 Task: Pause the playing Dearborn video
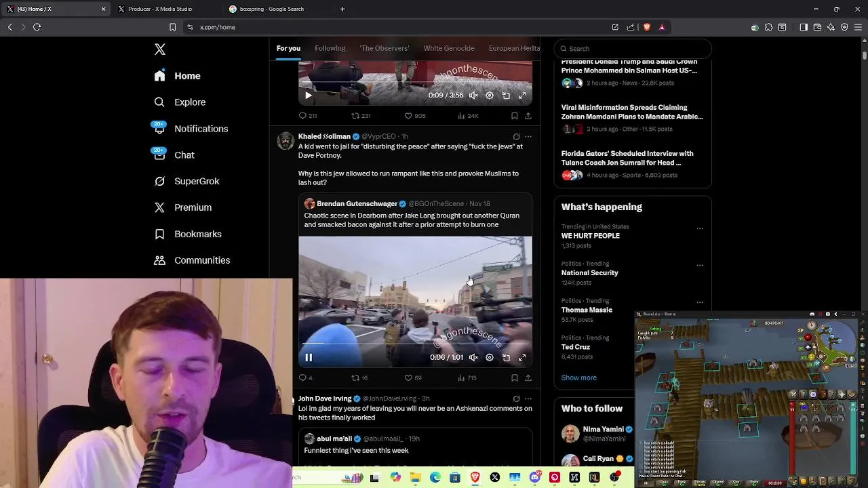pyautogui.click(x=309, y=358)
